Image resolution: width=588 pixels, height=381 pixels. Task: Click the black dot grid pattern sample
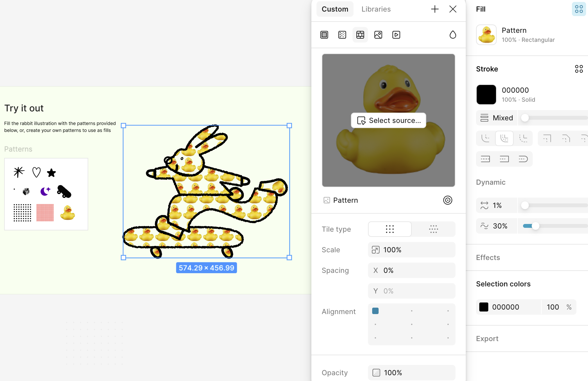tap(22, 213)
